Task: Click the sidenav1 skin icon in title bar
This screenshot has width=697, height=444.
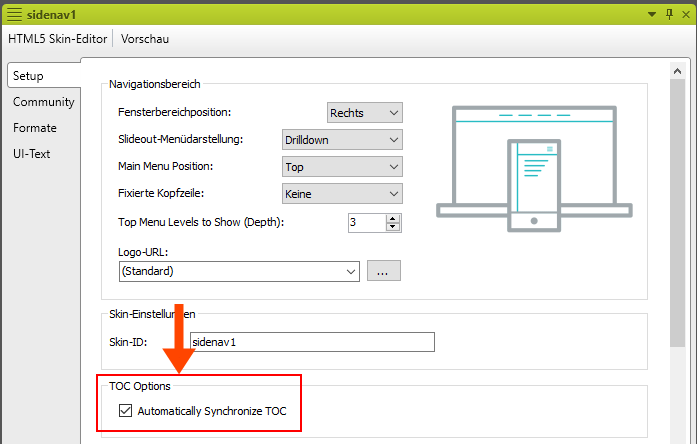Action: click(15, 14)
